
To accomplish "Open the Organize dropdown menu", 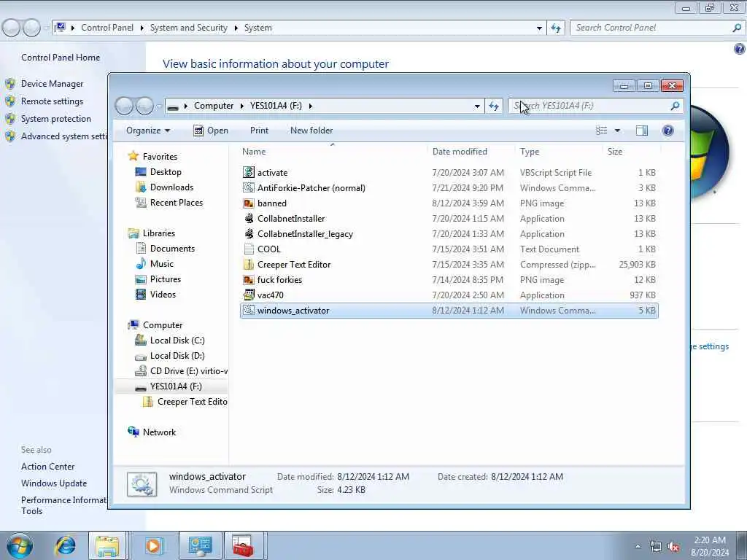I will point(147,131).
